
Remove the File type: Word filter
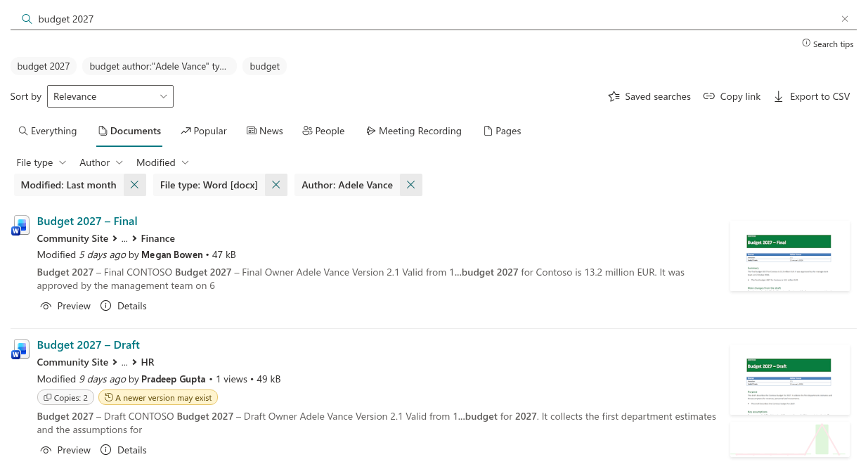pos(276,185)
